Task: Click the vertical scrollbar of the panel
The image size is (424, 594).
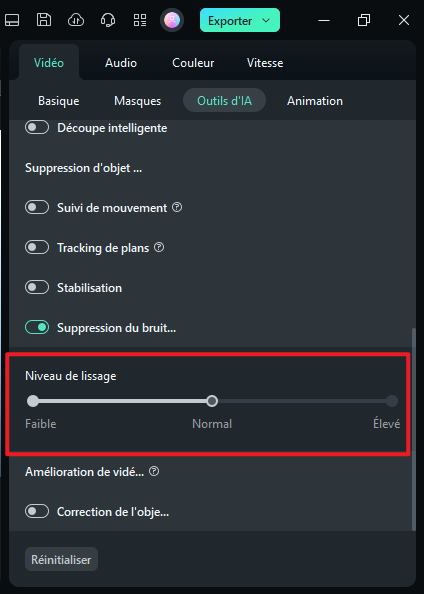Action: tap(414, 429)
